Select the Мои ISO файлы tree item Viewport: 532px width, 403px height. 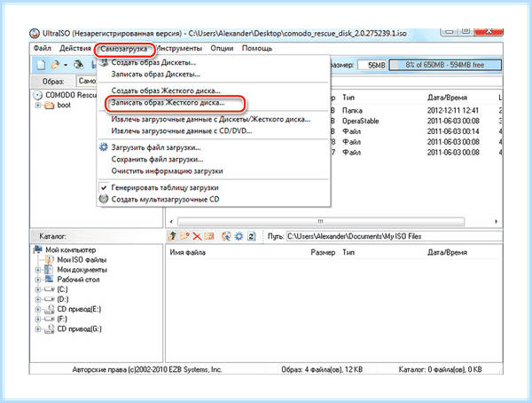pos(82,260)
